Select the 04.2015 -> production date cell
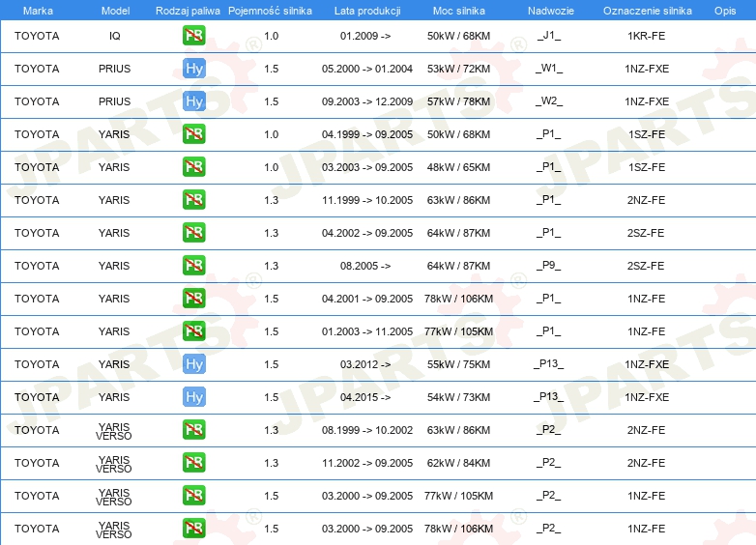This screenshot has width=756, height=545. [365, 396]
